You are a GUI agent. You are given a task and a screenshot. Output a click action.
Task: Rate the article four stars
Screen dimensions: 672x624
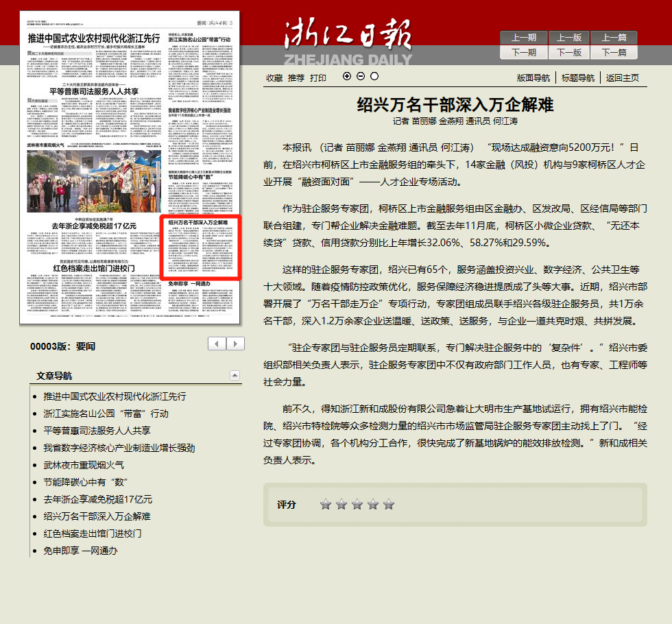click(373, 505)
